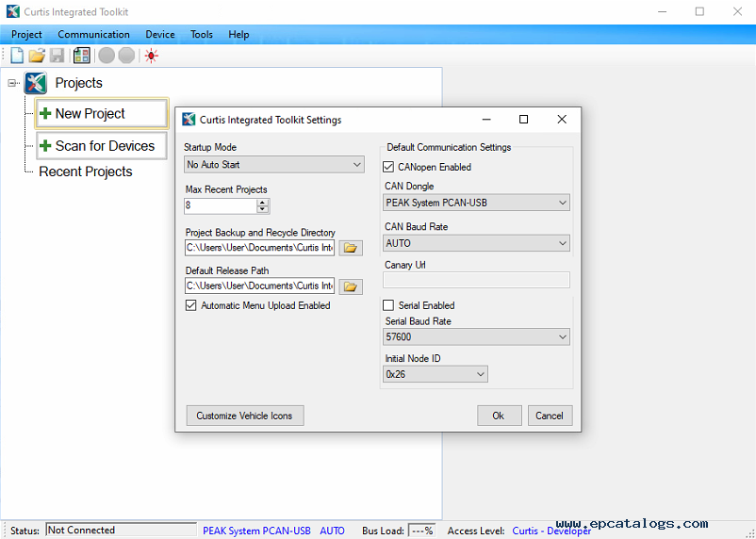The image size is (756, 539).
Task: Uncheck Automatic Menu Upload Enabled
Action: (x=191, y=305)
